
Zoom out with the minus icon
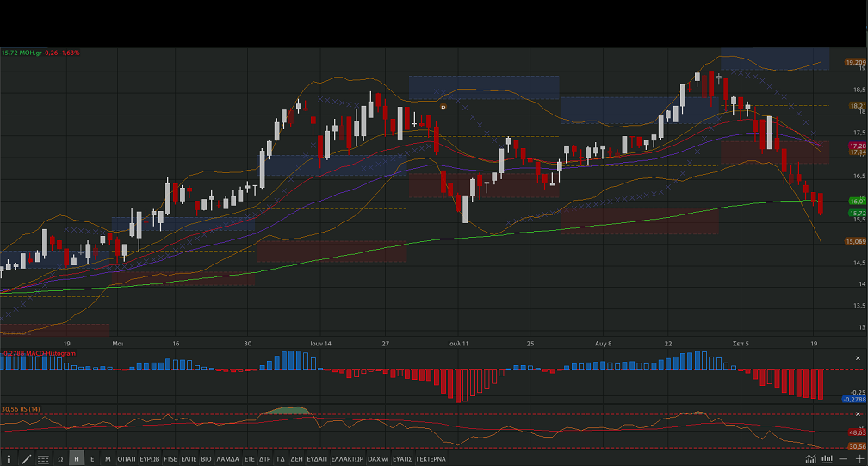(x=843, y=459)
